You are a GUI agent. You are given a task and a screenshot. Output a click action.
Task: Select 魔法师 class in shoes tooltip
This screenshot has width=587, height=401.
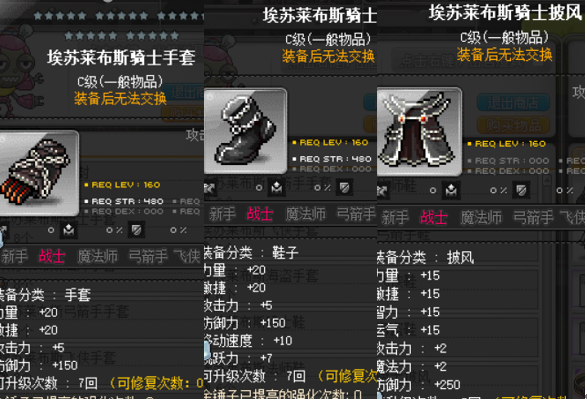point(305,214)
